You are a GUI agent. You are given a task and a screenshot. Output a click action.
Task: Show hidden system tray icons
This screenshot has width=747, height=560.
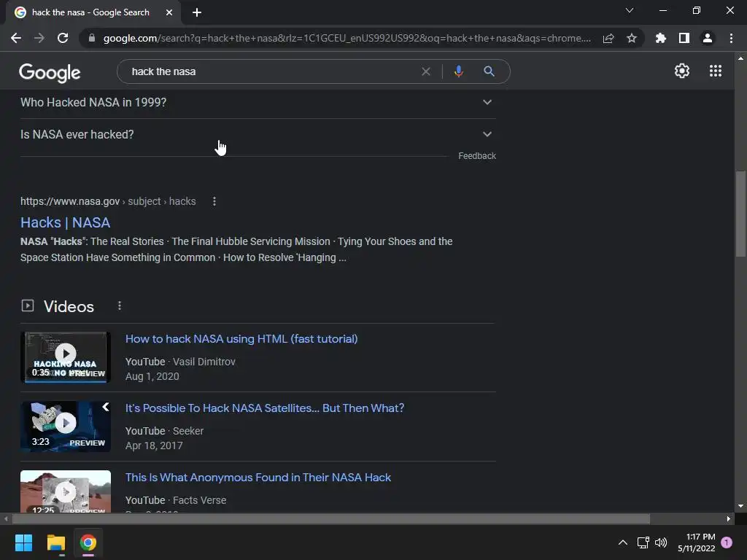point(623,542)
